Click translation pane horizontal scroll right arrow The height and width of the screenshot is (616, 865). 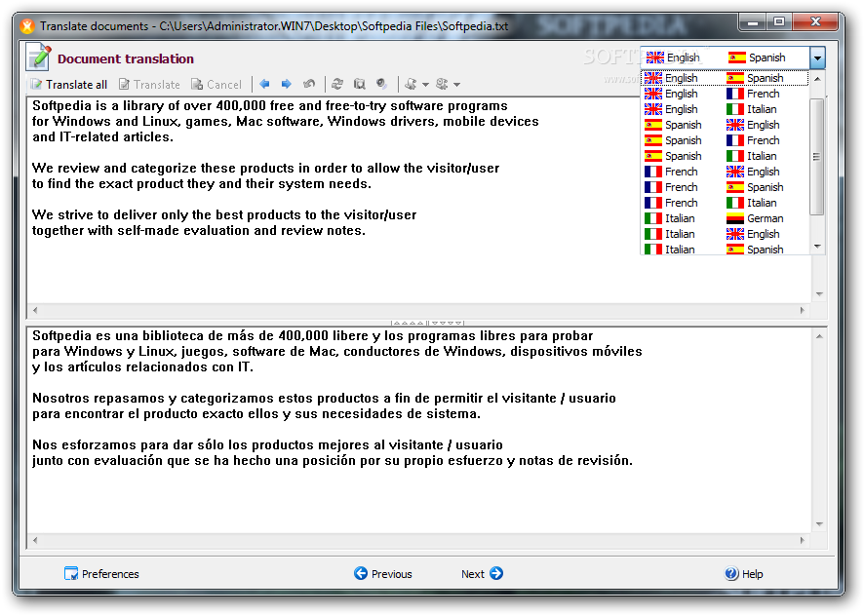[803, 540]
